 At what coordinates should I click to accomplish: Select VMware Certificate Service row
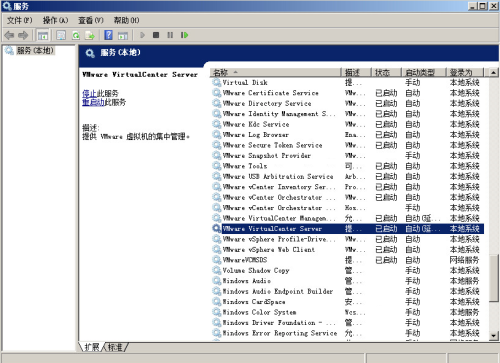[348, 93]
